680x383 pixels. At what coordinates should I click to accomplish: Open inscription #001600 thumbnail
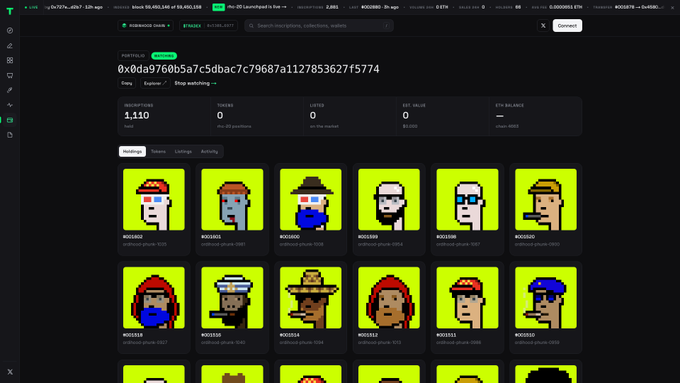pos(311,200)
